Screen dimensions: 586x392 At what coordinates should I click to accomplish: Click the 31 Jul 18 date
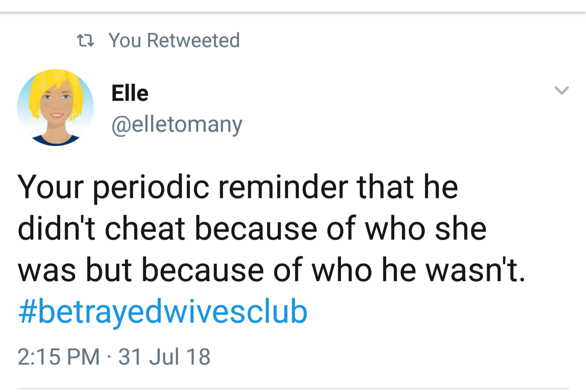pos(164,357)
